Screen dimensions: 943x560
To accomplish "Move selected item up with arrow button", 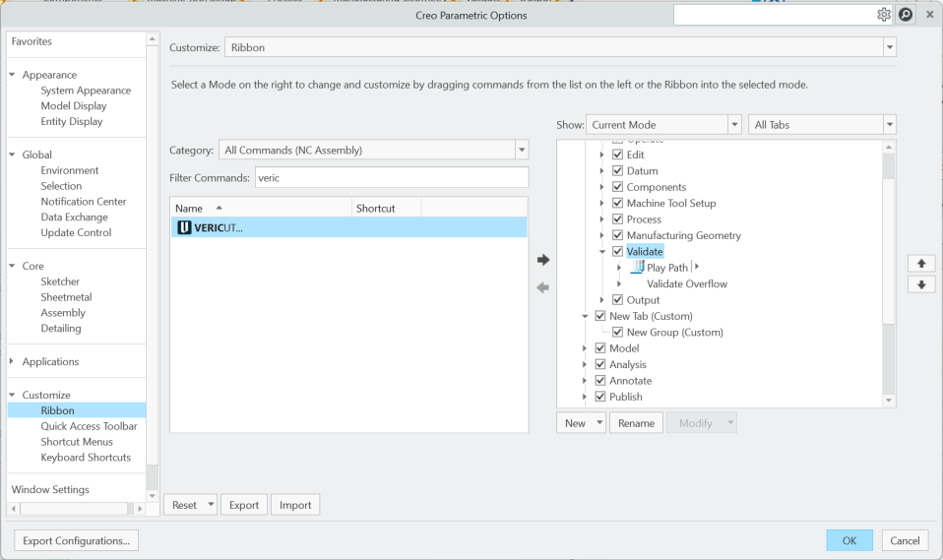I will tap(921, 264).
